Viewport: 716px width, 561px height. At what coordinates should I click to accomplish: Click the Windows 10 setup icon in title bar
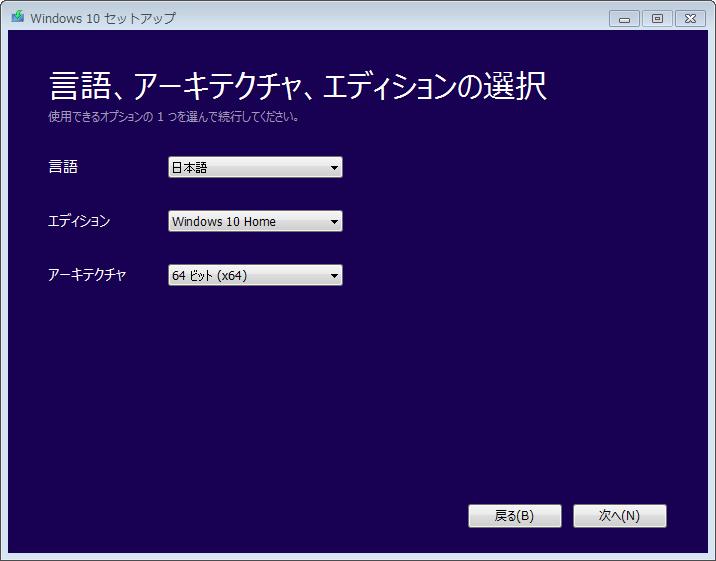[x=18, y=17]
